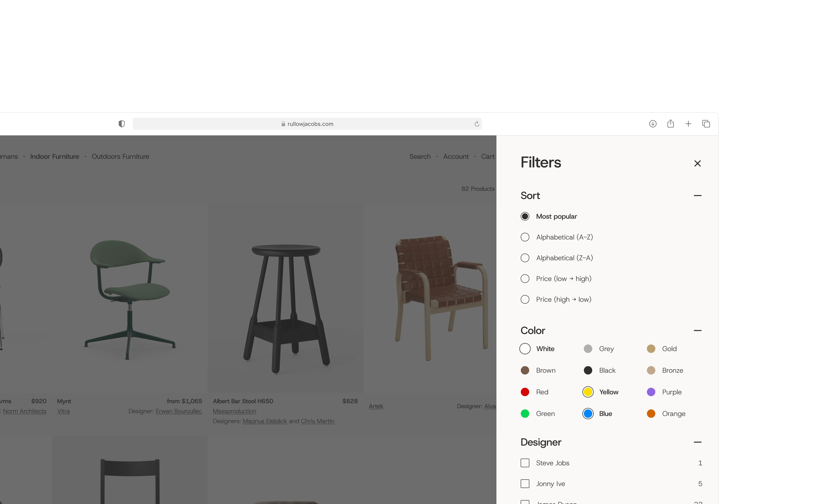Collapse the Color section
Screen dimensions: 831x504
coord(697,331)
